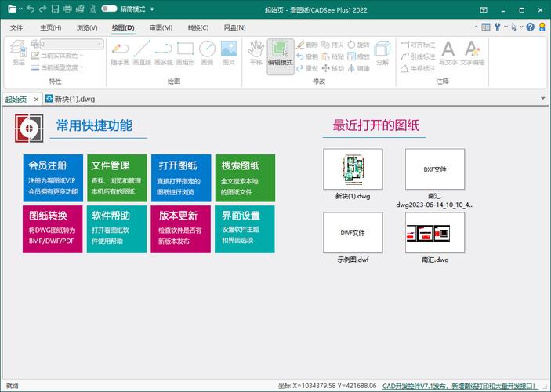551x392 pixels.
Task: Click the 会员注册 tile
Action: (x=53, y=178)
